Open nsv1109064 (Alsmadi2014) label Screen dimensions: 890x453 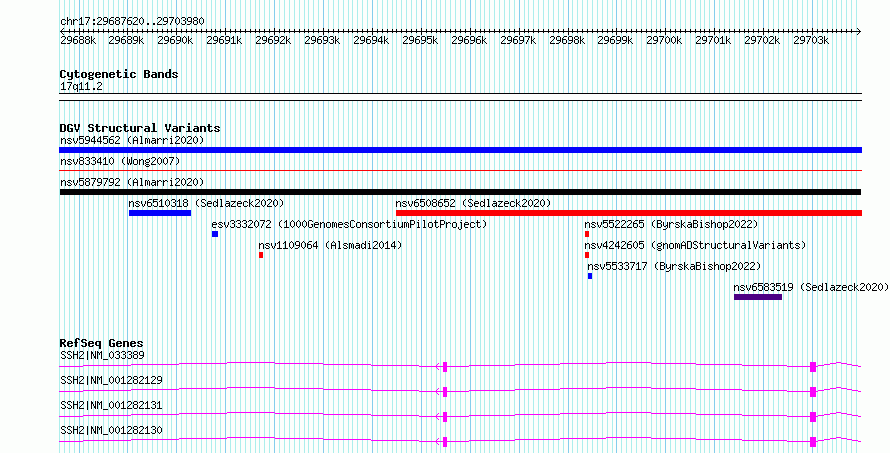coord(330,245)
